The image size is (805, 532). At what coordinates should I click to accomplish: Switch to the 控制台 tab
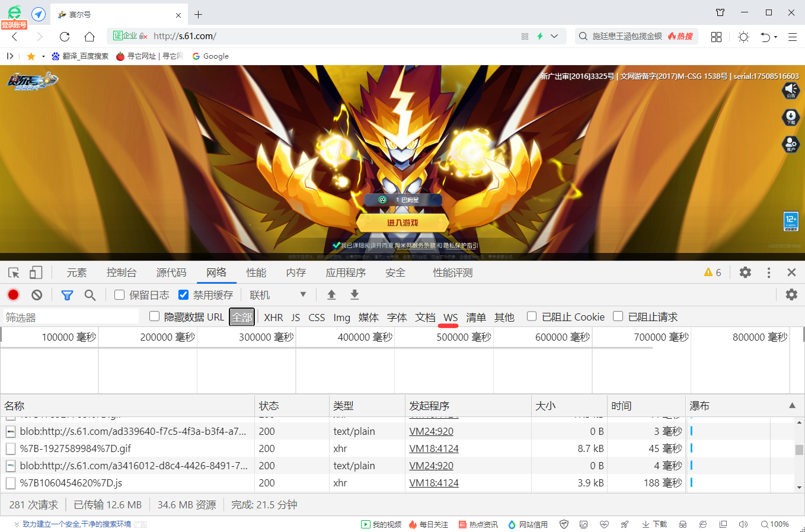tap(122, 273)
